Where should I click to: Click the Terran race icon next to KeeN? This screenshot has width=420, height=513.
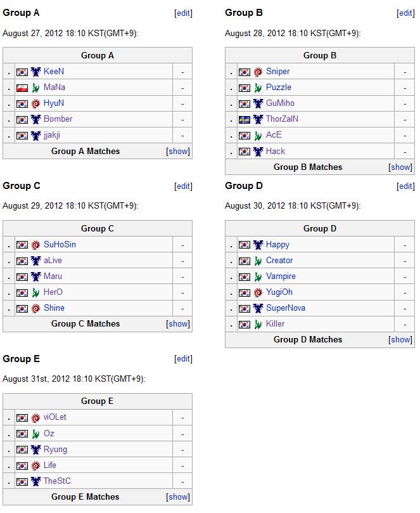click(x=35, y=72)
